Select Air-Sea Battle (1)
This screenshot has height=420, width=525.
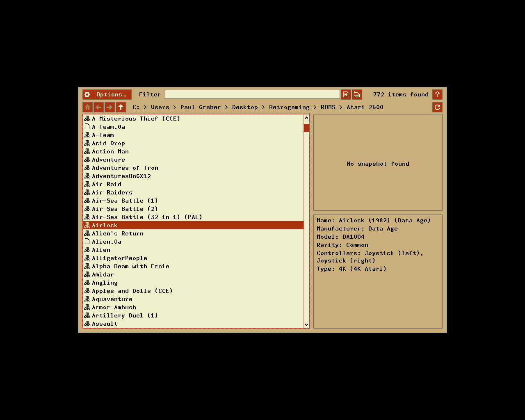coord(193,201)
